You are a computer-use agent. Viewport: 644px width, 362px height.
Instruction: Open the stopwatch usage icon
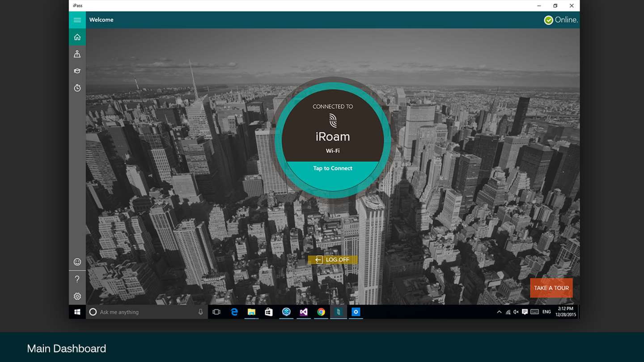point(77,88)
